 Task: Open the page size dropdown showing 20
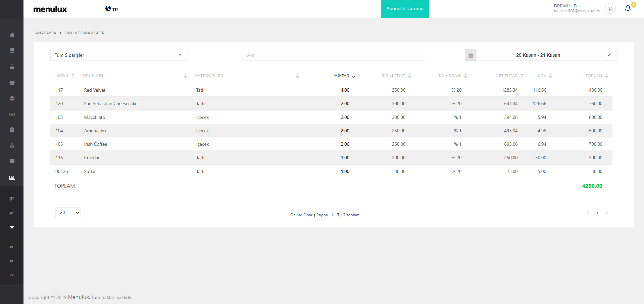point(68,213)
